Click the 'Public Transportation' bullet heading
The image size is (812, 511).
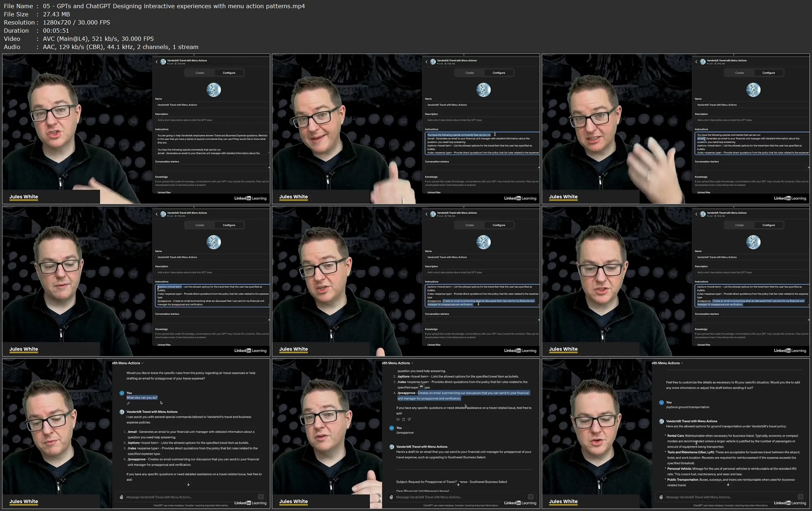[x=683, y=480]
